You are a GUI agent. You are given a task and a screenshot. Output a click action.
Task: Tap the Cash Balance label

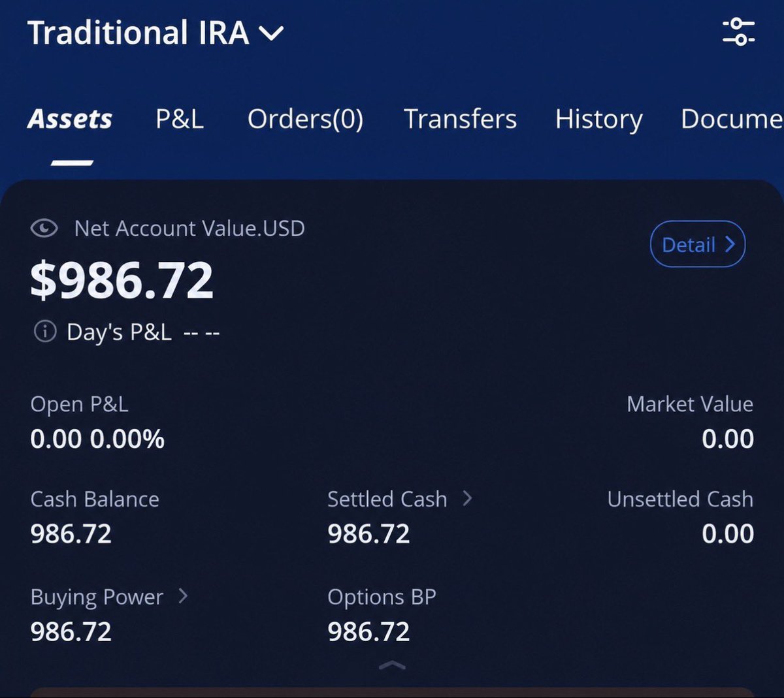click(95, 500)
